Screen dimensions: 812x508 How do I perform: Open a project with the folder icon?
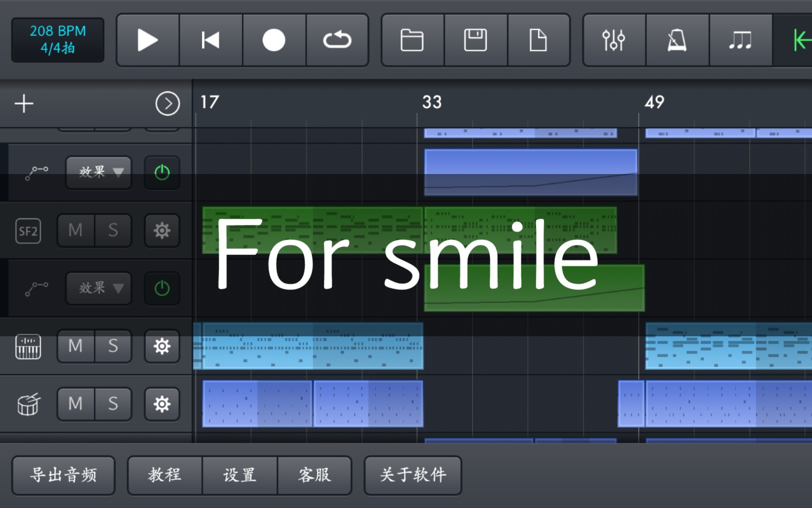pyautogui.click(x=413, y=40)
